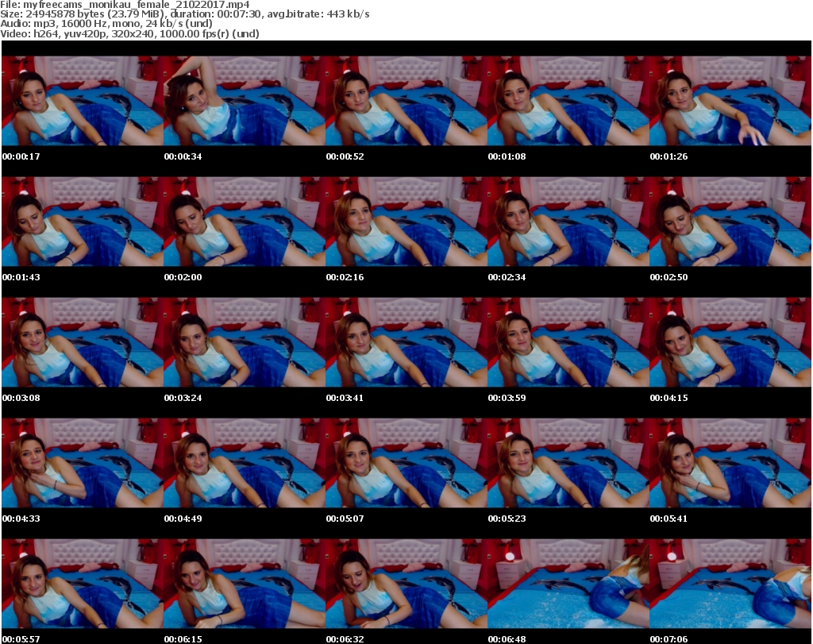Select the thumbnail above timestamp 00:06:32
This screenshot has height=644, width=813.
click(x=406, y=584)
